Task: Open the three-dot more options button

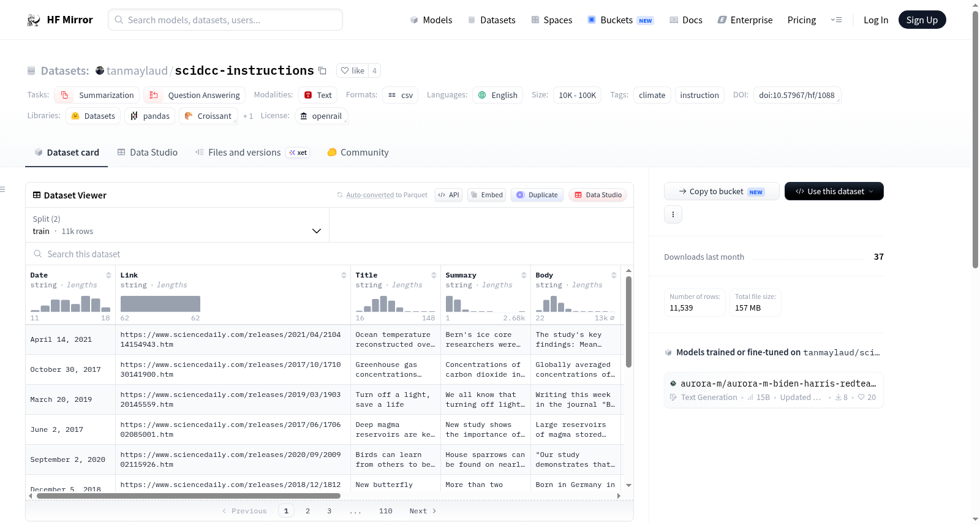Action: coord(673,214)
